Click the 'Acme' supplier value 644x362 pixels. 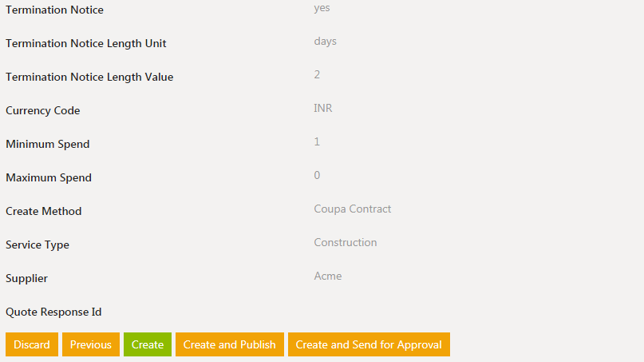[328, 276]
